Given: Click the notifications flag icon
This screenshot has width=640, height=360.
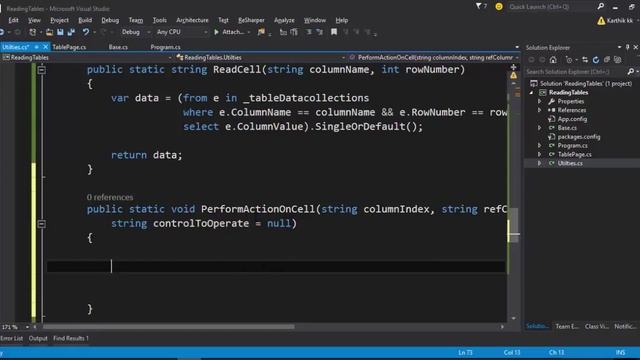Looking at the screenshot, I should tap(479, 7).
